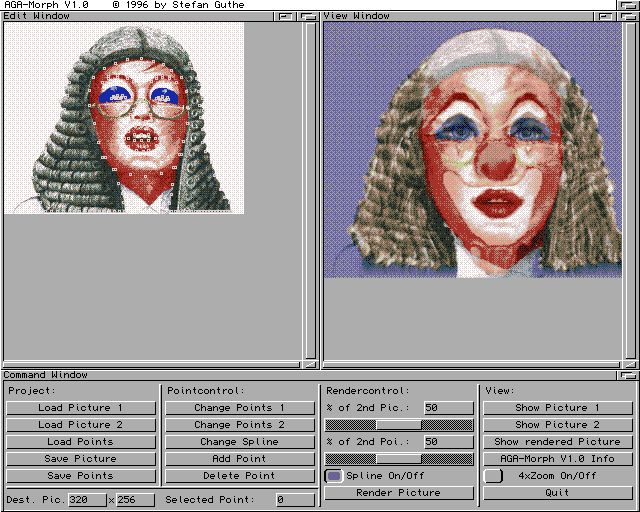This screenshot has height=512, width=640.
Task: Click the % of 2nd Pic. value field
Action: 449,408
